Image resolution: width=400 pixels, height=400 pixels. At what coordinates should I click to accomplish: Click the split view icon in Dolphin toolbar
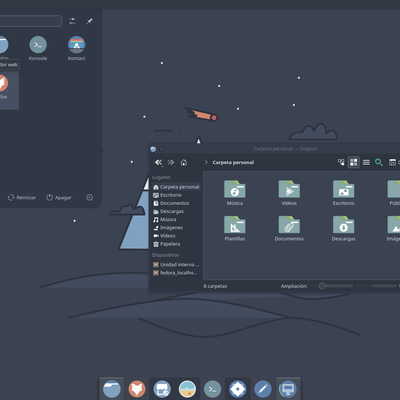tap(392, 162)
